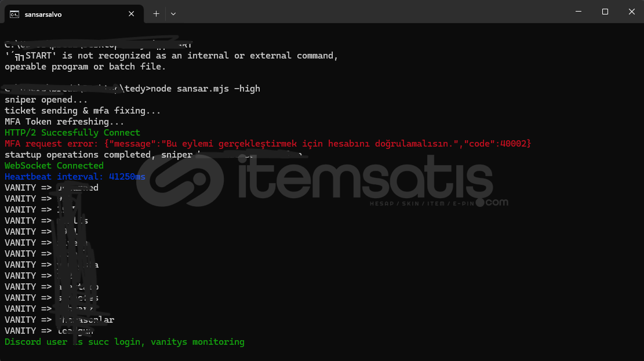Open a new terminal tab with the plus button
The image size is (644, 361).
(155, 13)
